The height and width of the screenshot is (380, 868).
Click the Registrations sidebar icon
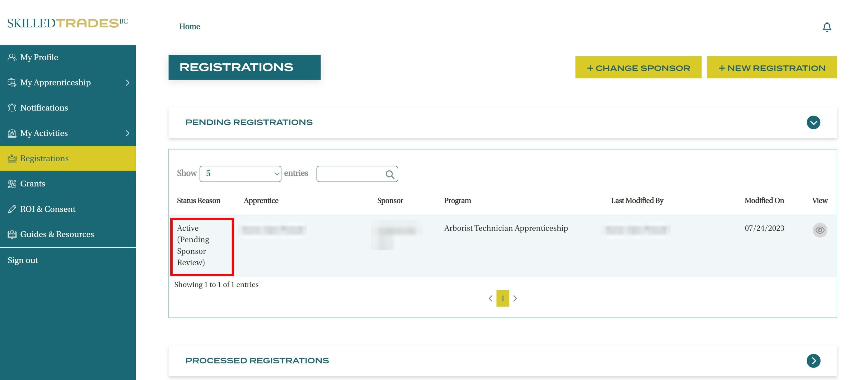(x=12, y=158)
